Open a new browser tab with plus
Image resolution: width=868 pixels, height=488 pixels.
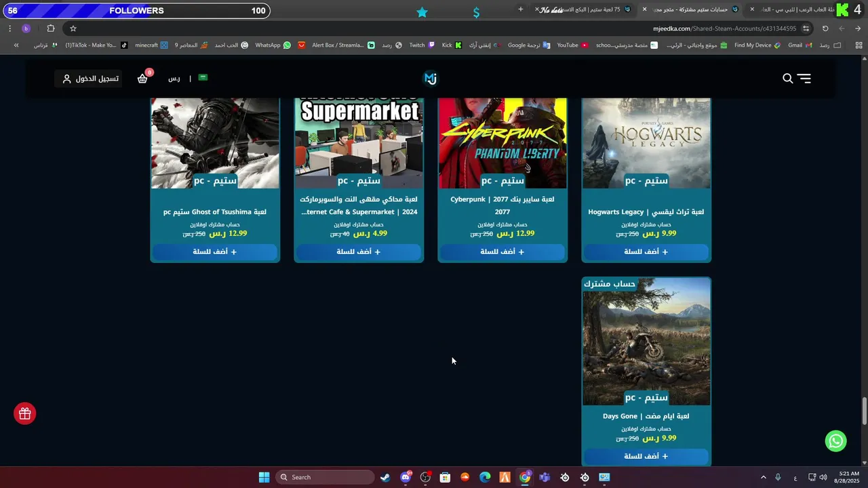point(521,9)
